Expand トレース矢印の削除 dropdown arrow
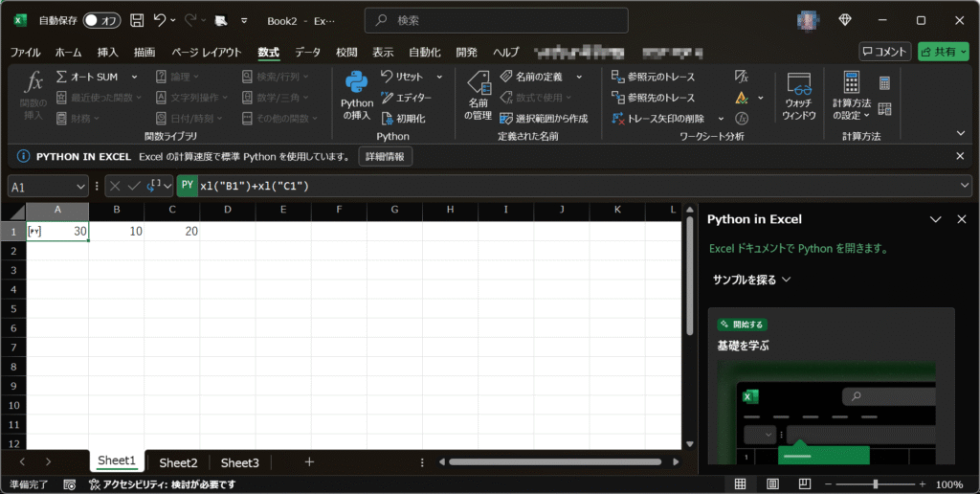 tap(721, 118)
